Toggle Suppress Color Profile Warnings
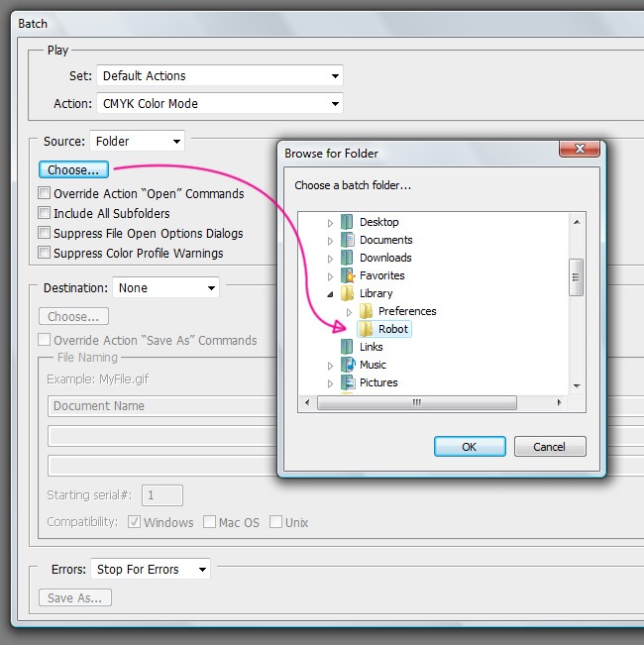Screen dimensions: 644x645 tap(45, 254)
